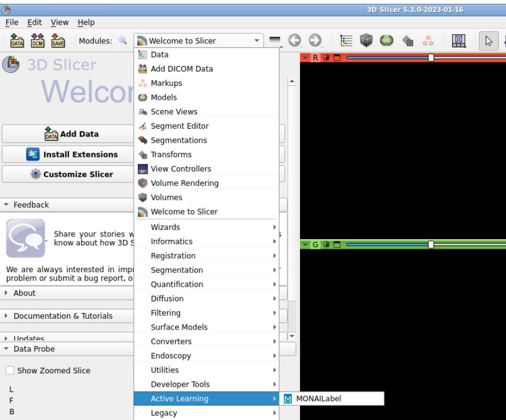The height and width of the screenshot is (420, 506).
Task: Open the File menu
Action: pyautogui.click(x=11, y=22)
